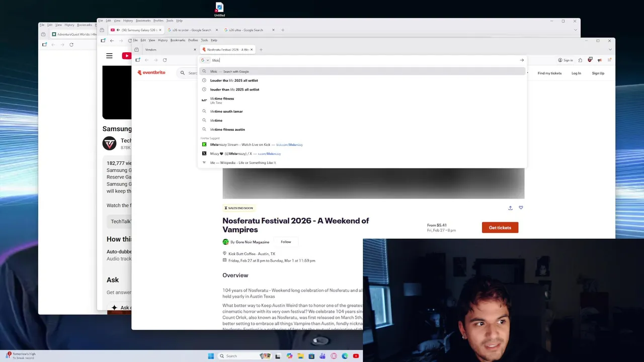Viewport: 644px width, 362px height.
Task: Open the YouTube hamburger guide menu
Action: pos(109,56)
